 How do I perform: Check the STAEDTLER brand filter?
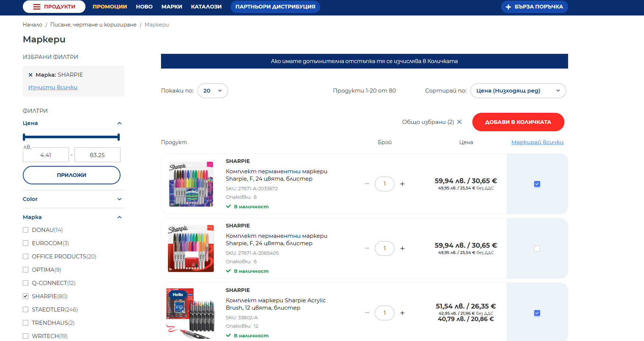pyautogui.click(x=26, y=310)
